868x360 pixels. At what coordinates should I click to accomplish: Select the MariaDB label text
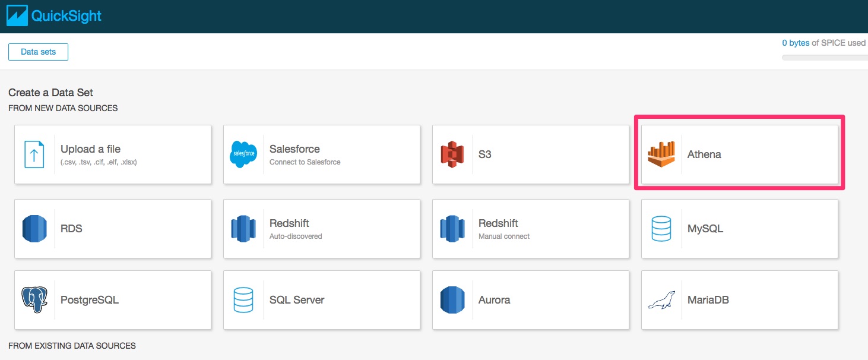[708, 300]
